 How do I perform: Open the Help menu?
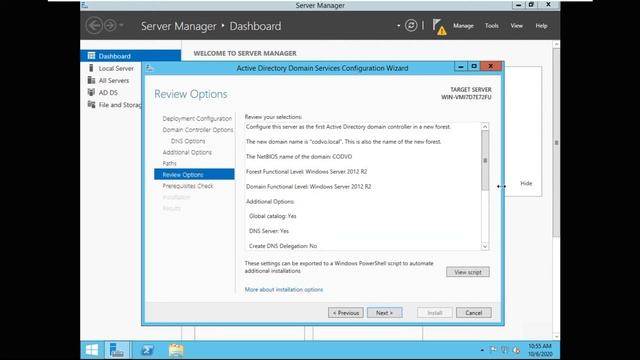point(541,26)
